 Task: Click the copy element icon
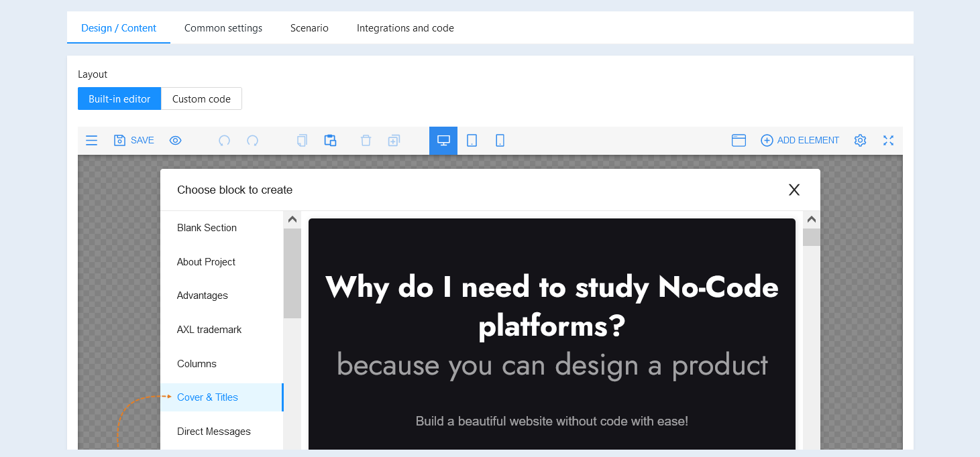pos(302,141)
